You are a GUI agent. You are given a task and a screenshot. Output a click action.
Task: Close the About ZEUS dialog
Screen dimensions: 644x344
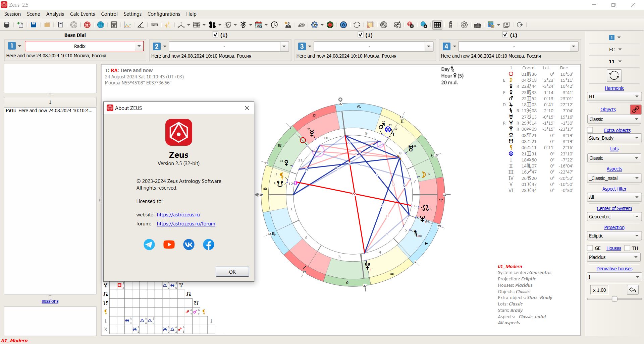[x=247, y=108]
